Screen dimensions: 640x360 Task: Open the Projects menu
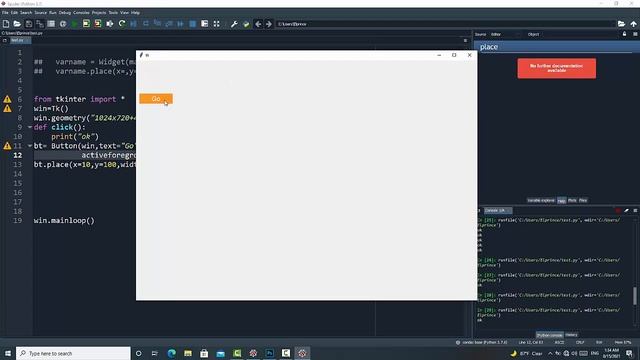coord(99,13)
